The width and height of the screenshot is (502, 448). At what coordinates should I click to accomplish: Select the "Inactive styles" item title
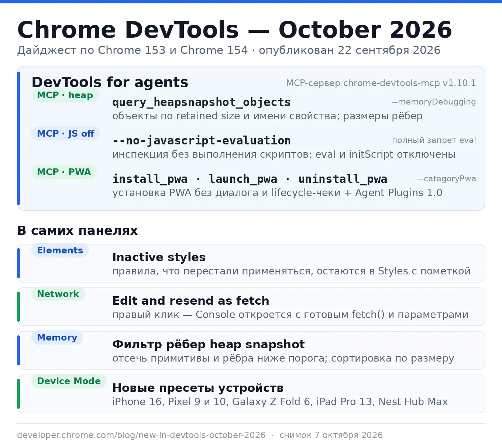tap(159, 257)
